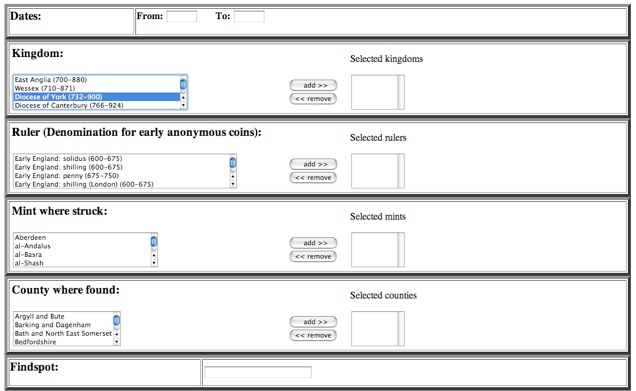The image size is (636, 391).
Task: Click << remove button for mints
Action: [313, 256]
